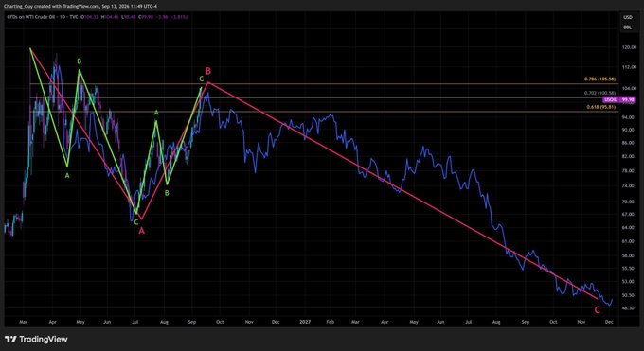This screenshot has width=644, height=351.
Task: Open the USD currency selector
Action: (x=628, y=17)
